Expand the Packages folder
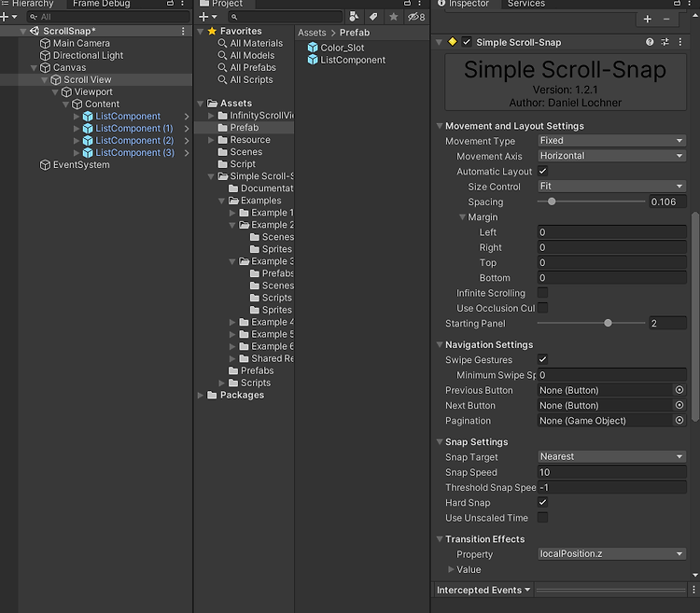 pyautogui.click(x=201, y=396)
